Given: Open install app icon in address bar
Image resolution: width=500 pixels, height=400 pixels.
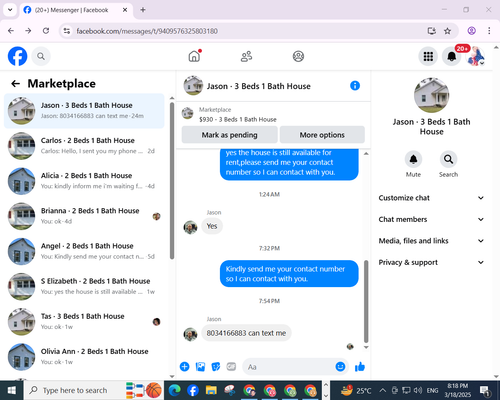Looking at the screenshot, I should [x=432, y=31].
